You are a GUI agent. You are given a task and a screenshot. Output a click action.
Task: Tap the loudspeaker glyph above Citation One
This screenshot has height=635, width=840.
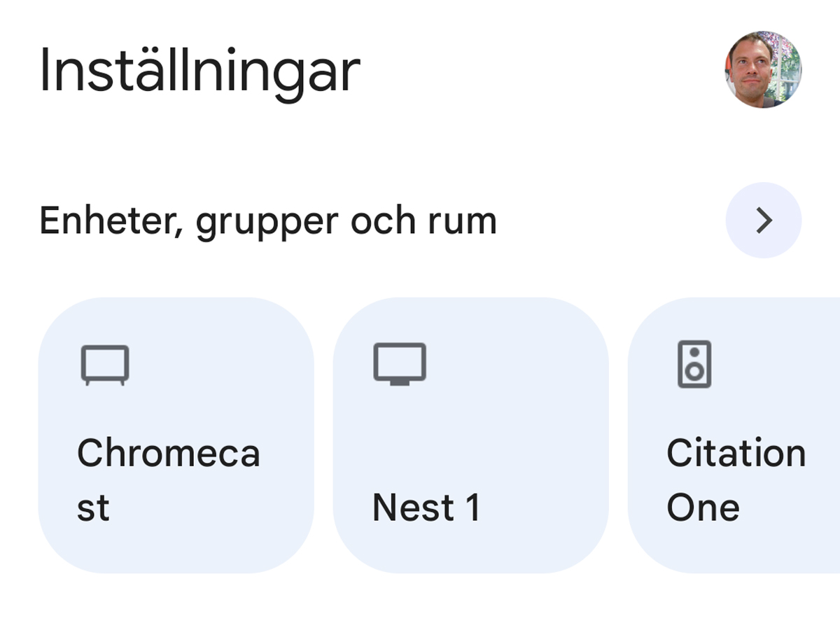tap(695, 364)
